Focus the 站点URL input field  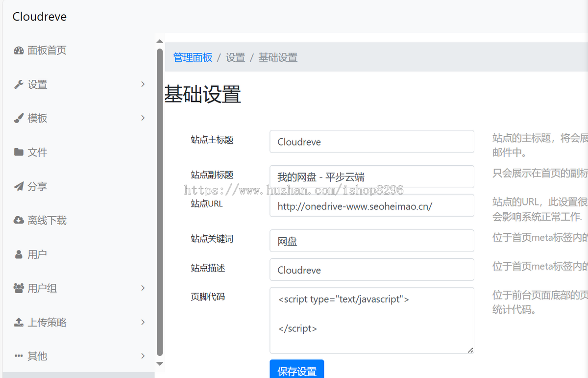click(x=372, y=205)
